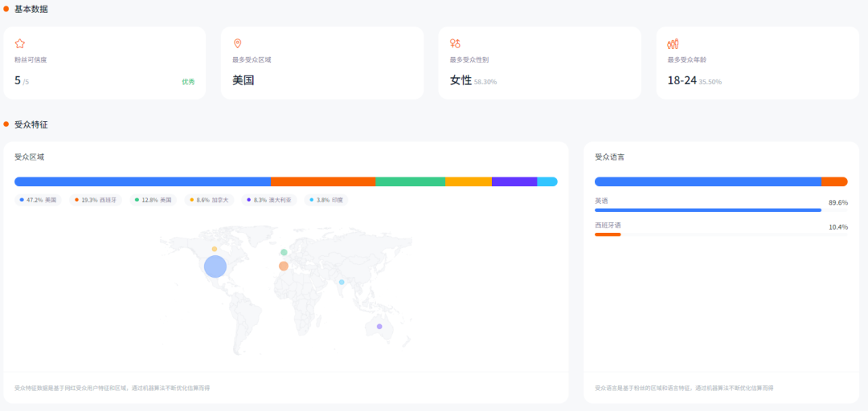Click the 89.6% language percentage
The height and width of the screenshot is (411, 868).
tap(838, 202)
